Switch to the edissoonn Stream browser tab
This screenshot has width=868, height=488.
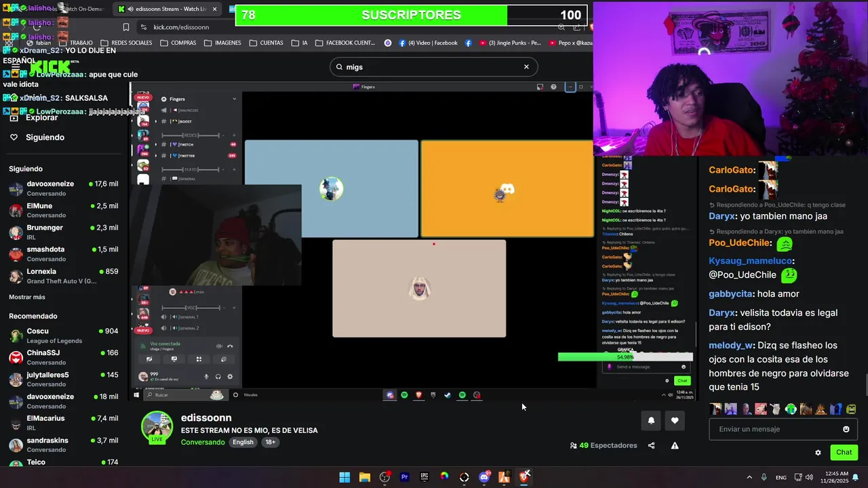tap(168, 9)
